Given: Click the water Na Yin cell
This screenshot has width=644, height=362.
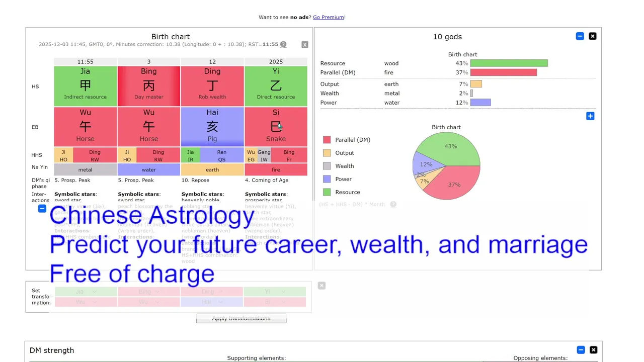Looking at the screenshot, I should click(149, 170).
